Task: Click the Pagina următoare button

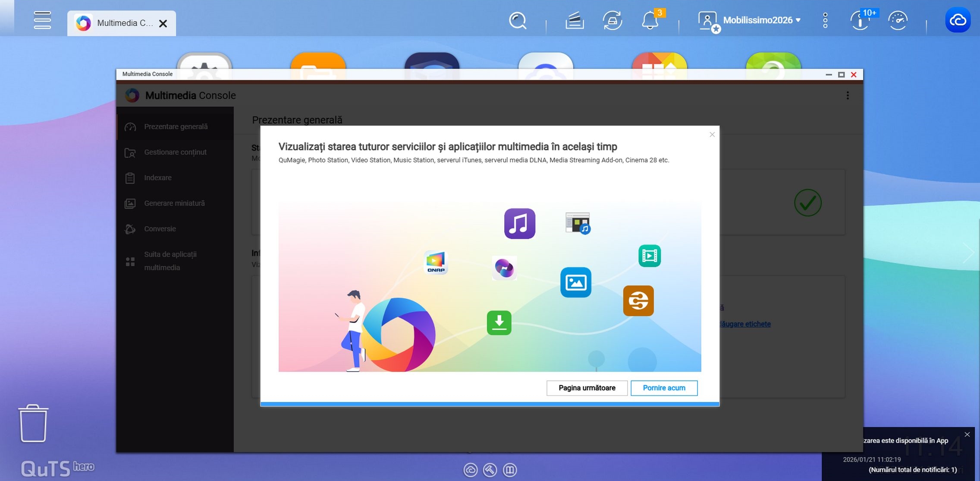Action: pyautogui.click(x=587, y=388)
